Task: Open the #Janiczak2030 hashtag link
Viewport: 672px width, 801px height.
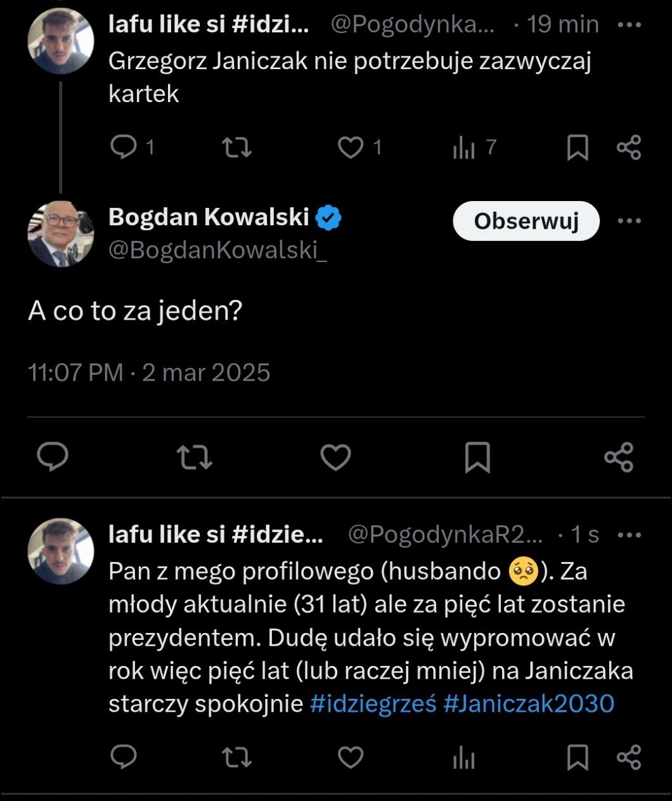Action: (529, 704)
